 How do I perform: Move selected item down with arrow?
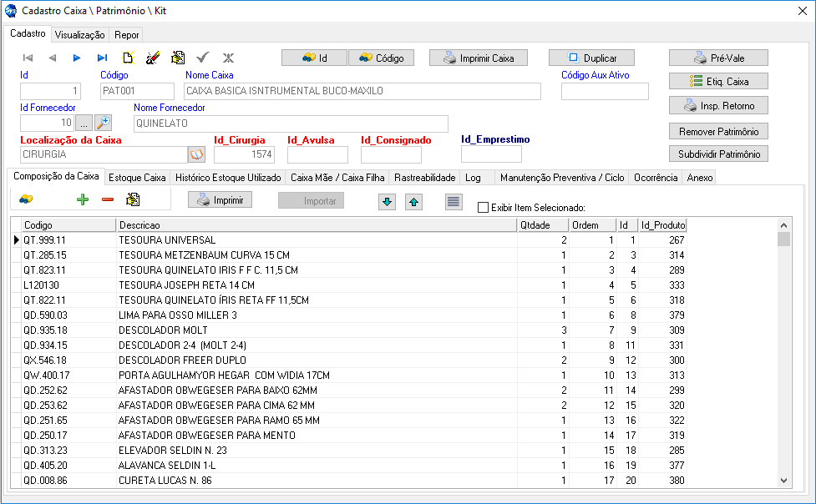coord(387,201)
